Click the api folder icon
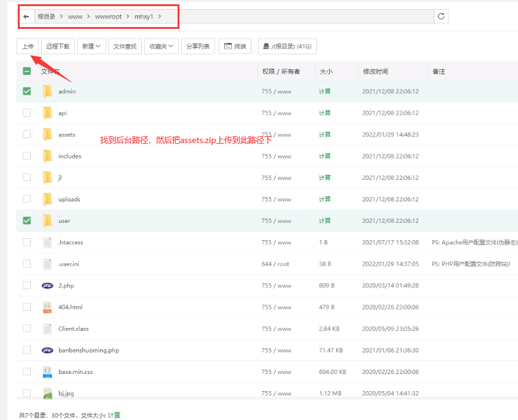This screenshot has height=420, width=518. [47, 113]
